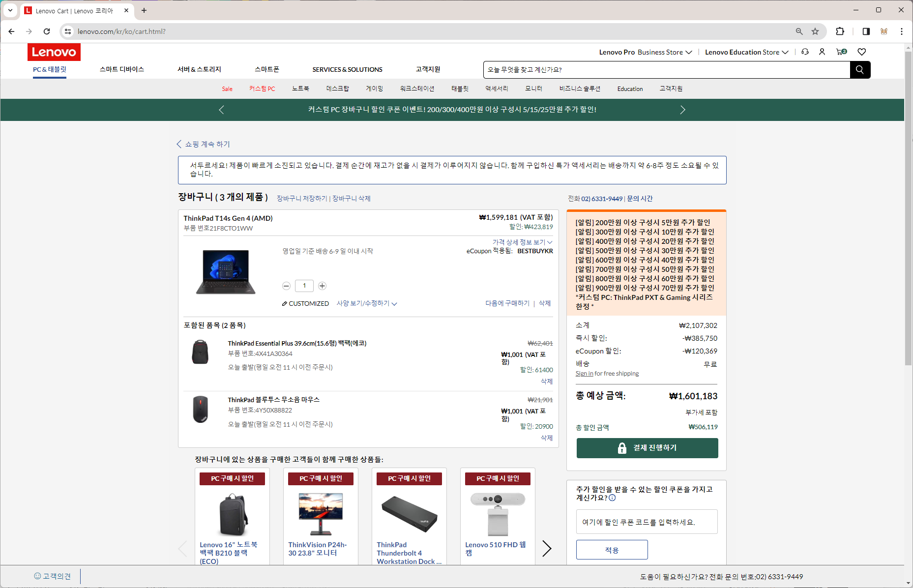
Task: Open the account user icon
Action: tap(822, 52)
